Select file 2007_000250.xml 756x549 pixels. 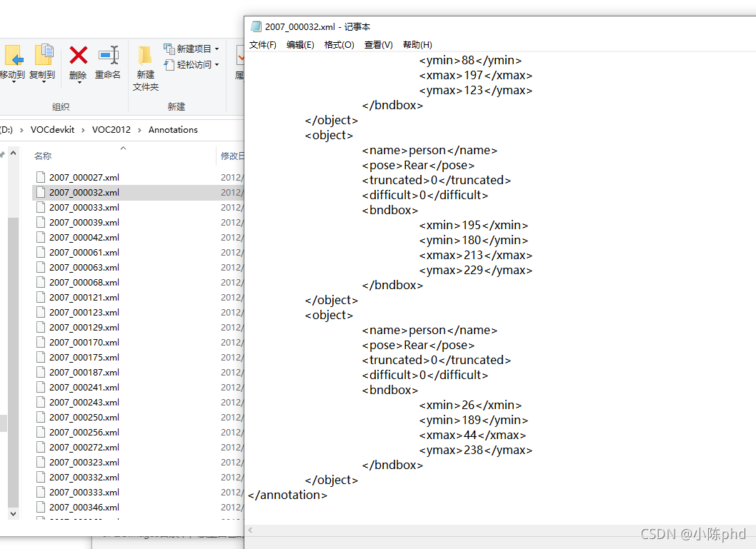84,418
